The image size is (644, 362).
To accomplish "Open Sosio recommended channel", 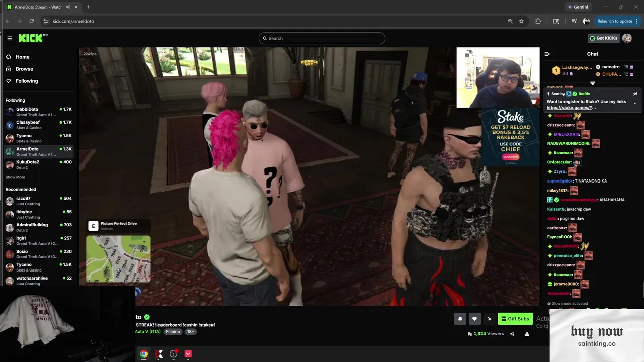I will [39, 254].
